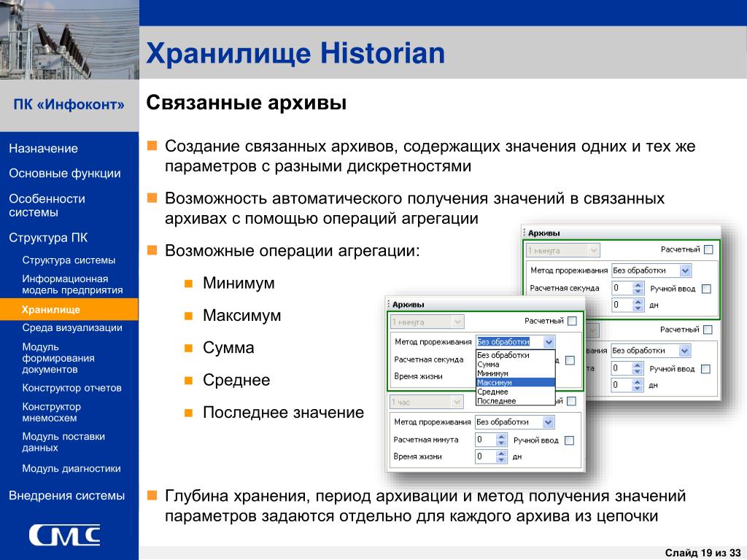Screen dimensions: 747x560
Task: Click the Архивы title of front window
Action: [409, 305]
